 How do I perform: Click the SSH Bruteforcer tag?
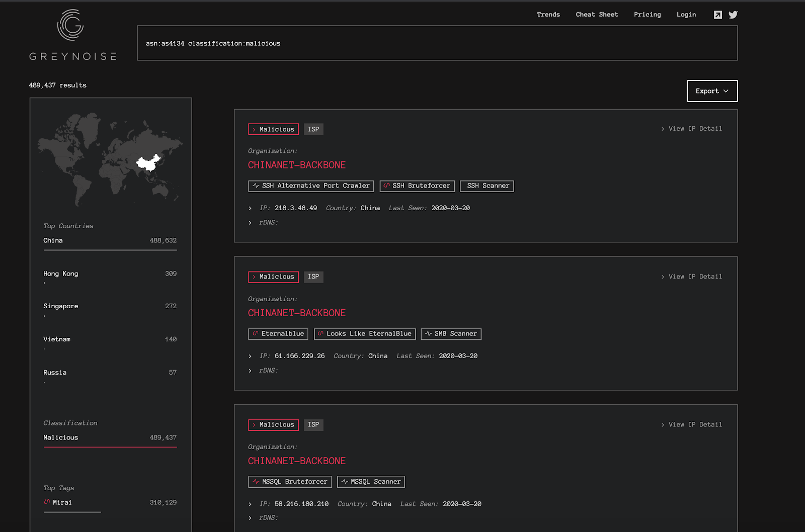pyautogui.click(x=417, y=186)
